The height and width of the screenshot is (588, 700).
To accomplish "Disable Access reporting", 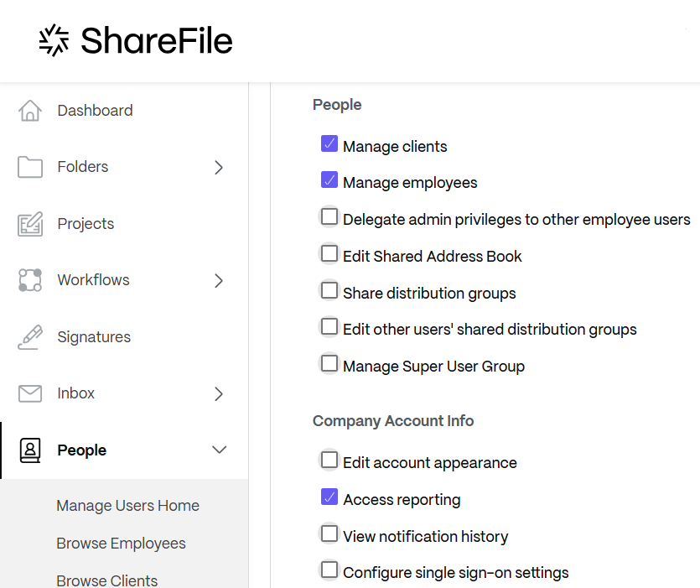I will pos(329,497).
